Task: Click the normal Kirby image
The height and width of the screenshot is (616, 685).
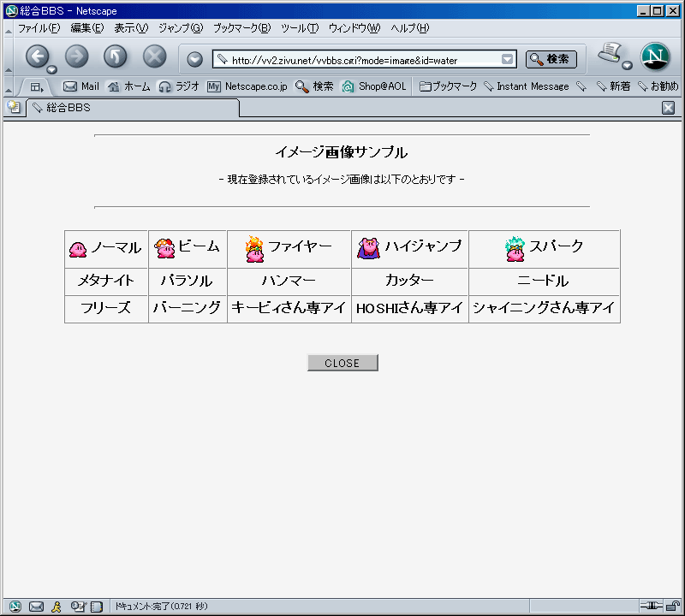Action: pyautogui.click(x=78, y=249)
